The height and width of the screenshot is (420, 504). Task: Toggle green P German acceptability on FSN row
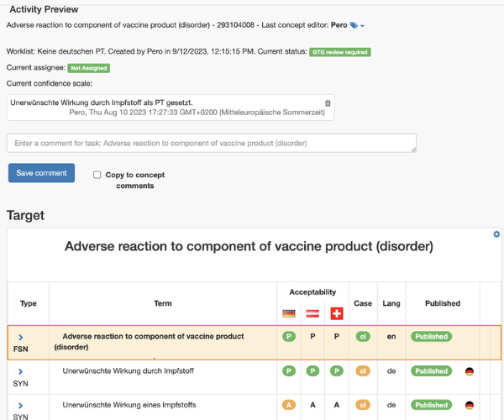289,337
